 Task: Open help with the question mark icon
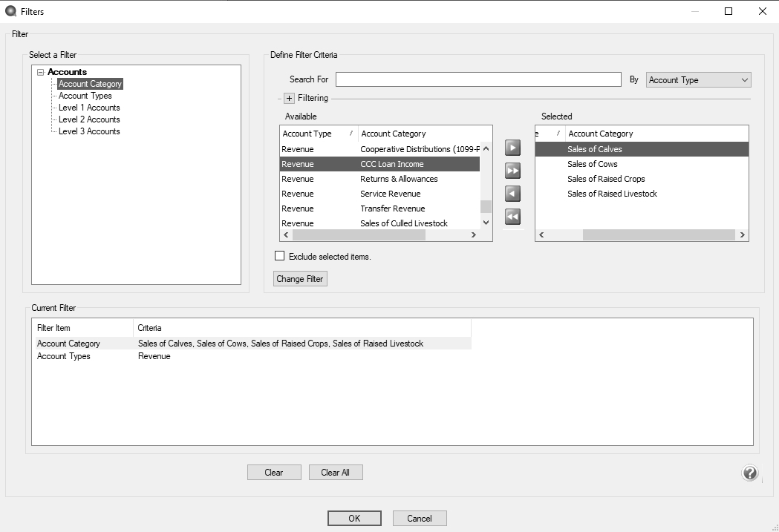749,473
